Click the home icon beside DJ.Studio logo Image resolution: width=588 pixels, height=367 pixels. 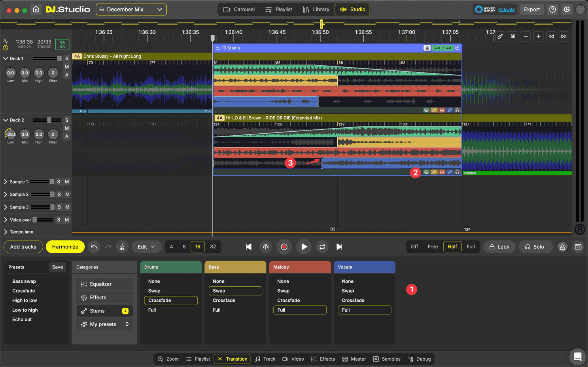coord(36,9)
